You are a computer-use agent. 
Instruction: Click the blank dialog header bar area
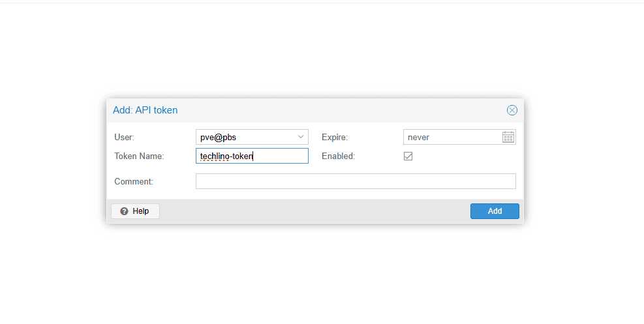tap(339, 110)
